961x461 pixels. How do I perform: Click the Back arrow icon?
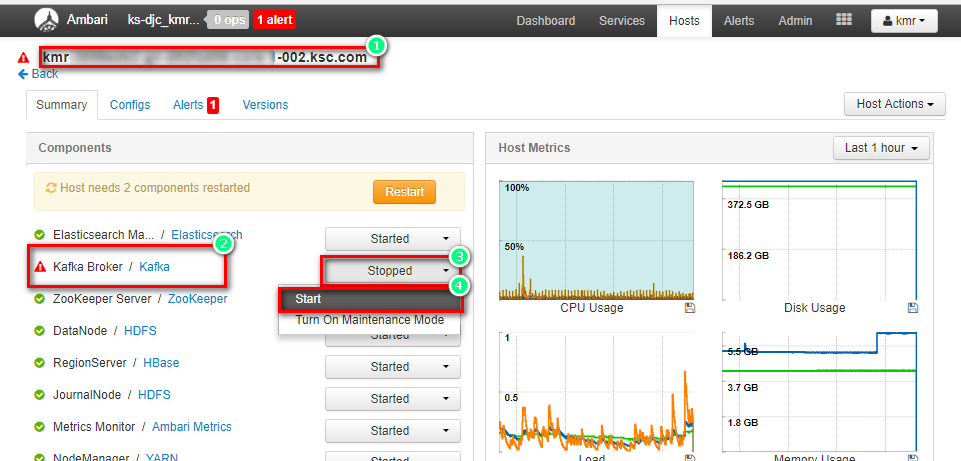[x=23, y=74]
